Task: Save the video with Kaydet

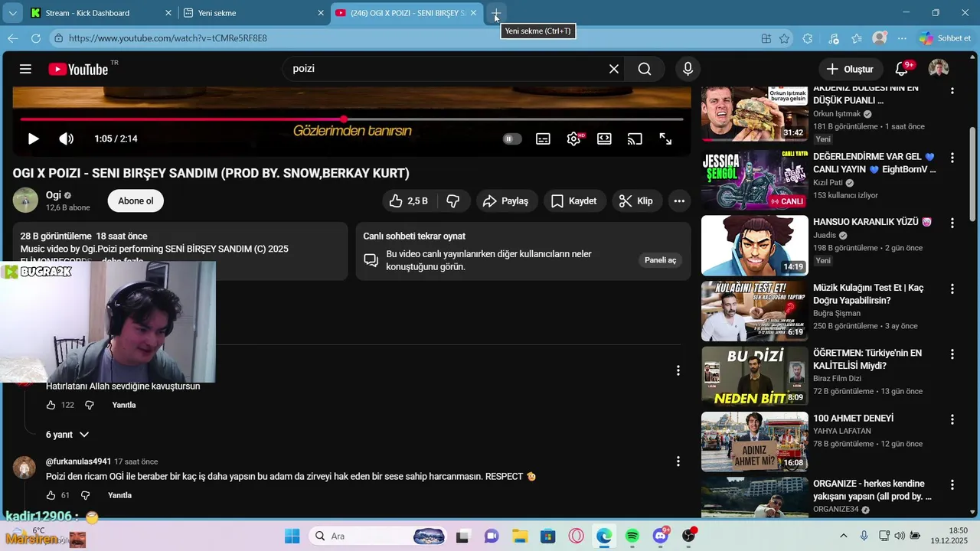Action: (573, 201)
